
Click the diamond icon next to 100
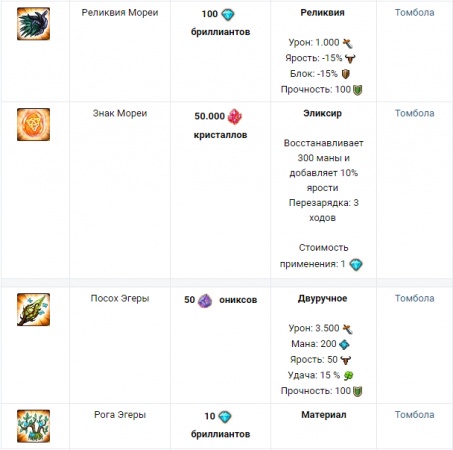pyautogui.click(x=228, y=15)
